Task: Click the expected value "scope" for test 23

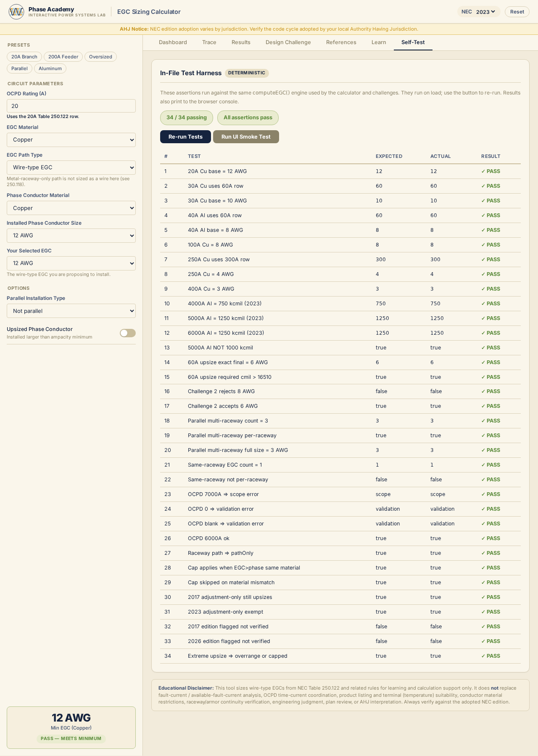Action: pyautogui.click(x=383, y=494)
